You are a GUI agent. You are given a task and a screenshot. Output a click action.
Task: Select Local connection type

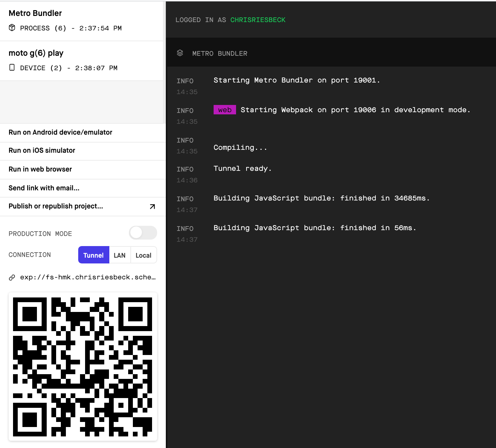coord(143,255)
